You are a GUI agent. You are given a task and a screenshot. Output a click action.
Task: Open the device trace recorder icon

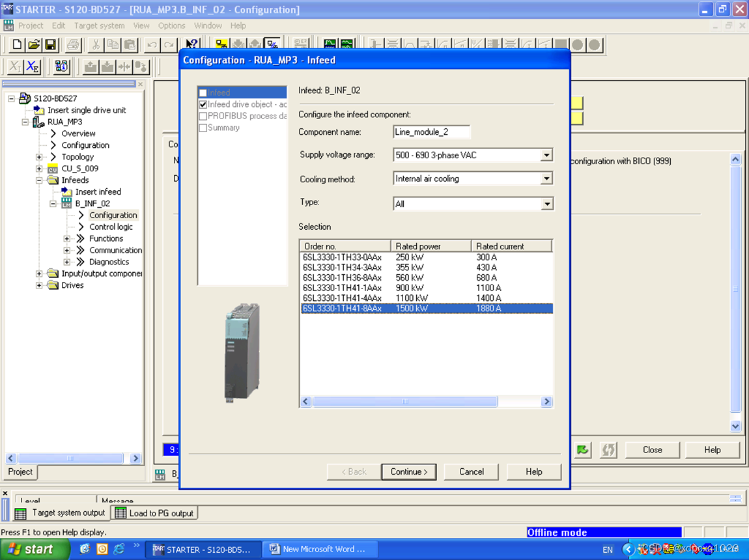coord(330,44)
